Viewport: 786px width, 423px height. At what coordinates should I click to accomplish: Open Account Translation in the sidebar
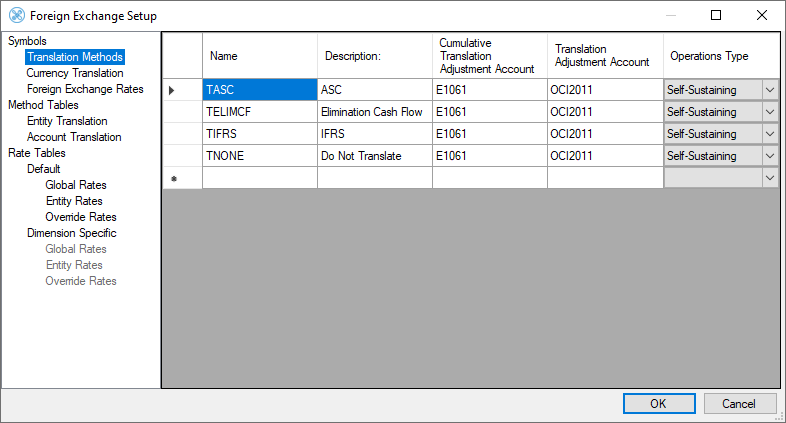pos(74,137)
